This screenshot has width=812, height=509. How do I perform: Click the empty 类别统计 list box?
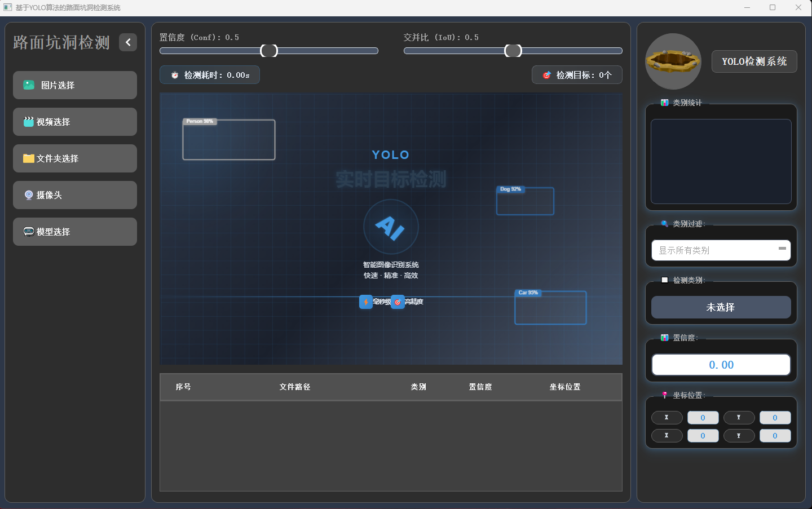click(721, 161)
